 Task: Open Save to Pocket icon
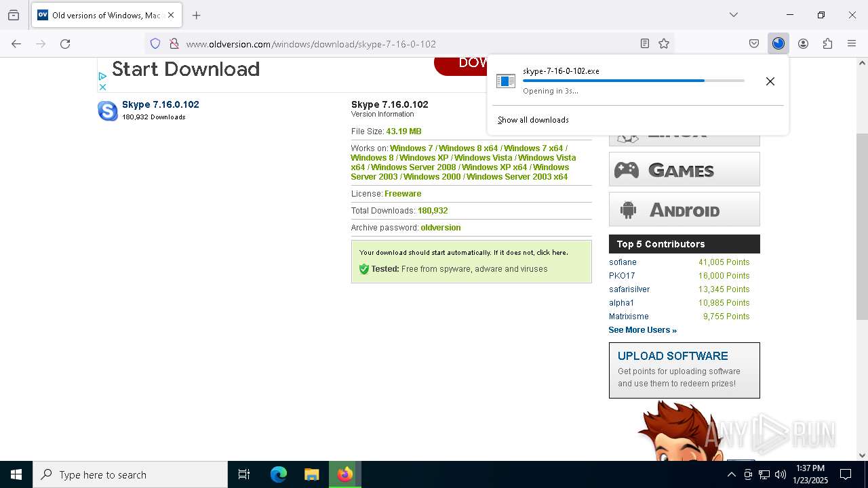coord(754,43)
